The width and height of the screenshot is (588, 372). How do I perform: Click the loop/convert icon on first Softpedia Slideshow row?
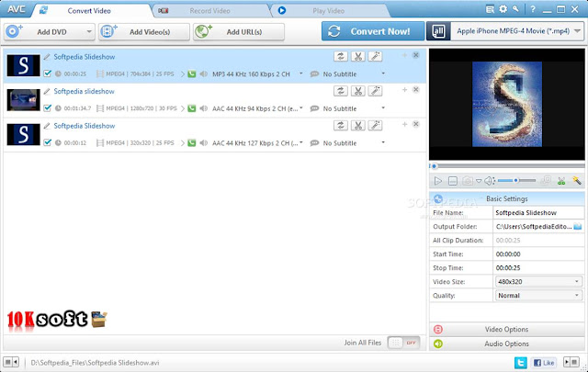click(341, 57)
